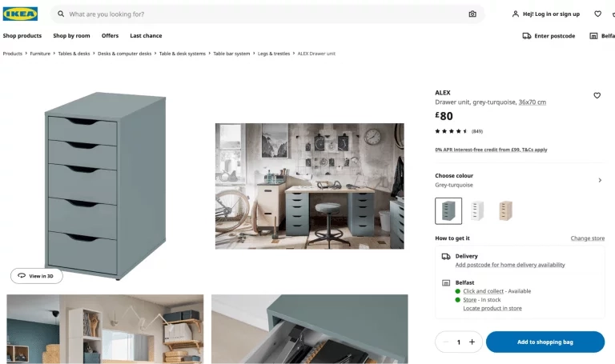Screen dimensions: 615x364
Task: Click the store icon next to Belfast in header
Action: 593,36
